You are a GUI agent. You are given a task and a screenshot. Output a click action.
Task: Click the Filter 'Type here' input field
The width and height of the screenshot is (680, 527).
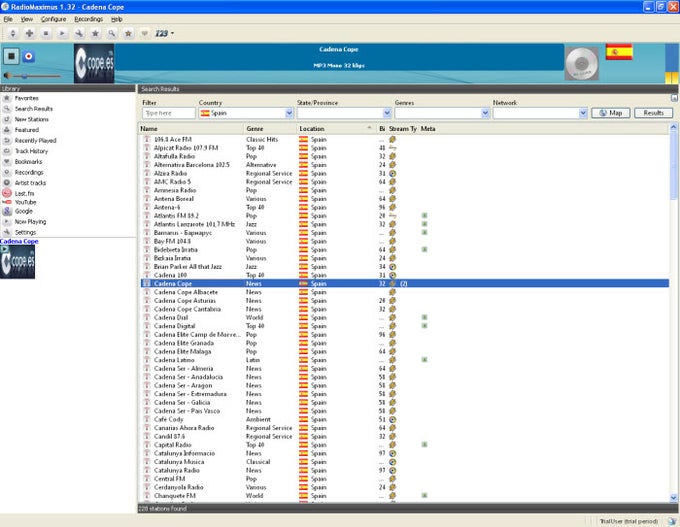pyautogui.click(x=169, y=113)
